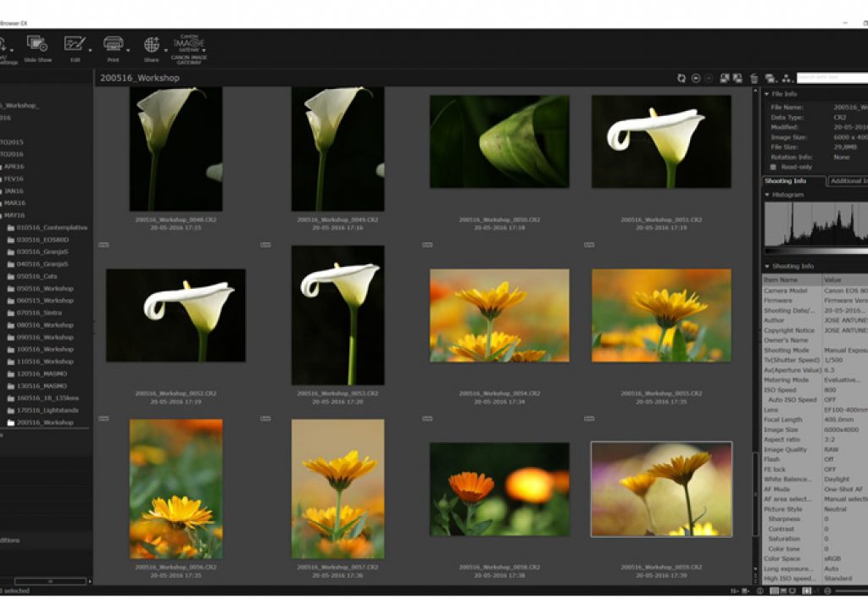
Task: Click the ISO Speed row
Action: [815, 391]
